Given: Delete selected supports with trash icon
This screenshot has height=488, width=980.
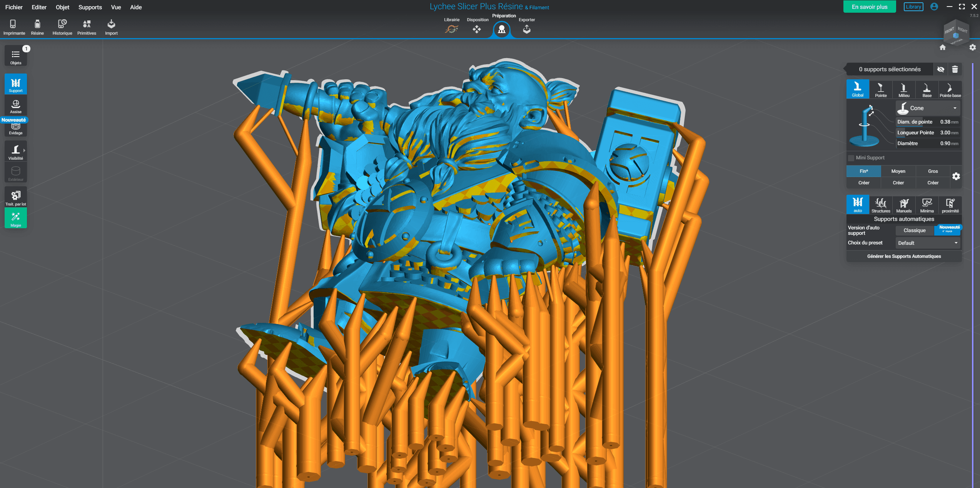Looking at the screenshot, I should pyautogui.click(x=955, y=69).
